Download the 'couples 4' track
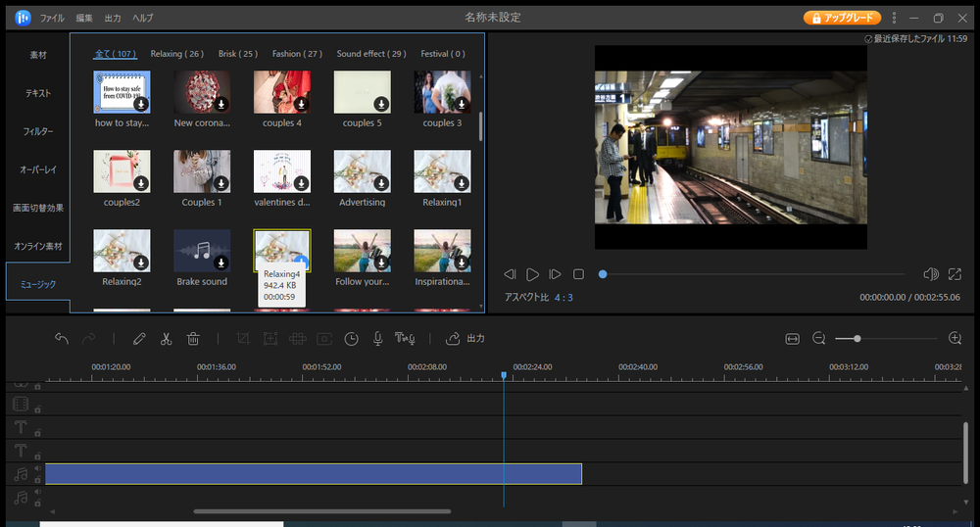980x527 pixels. coord(301,104)
